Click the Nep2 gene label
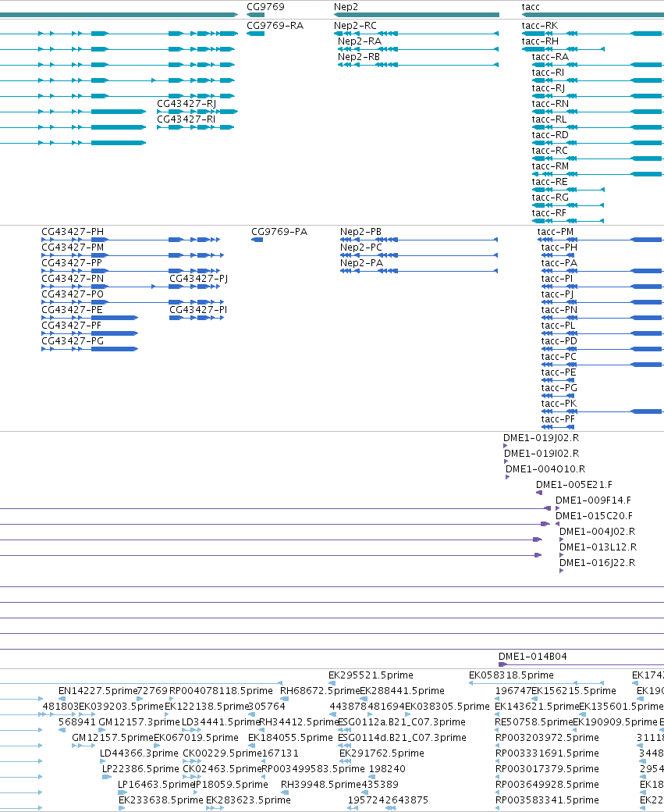Viewport: 664px width, 812px height. [346, 7]
